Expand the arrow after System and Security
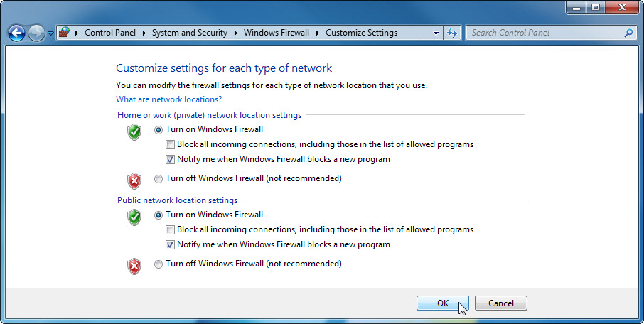The height and width of the screenshot is (324, 644). point(236,33)
